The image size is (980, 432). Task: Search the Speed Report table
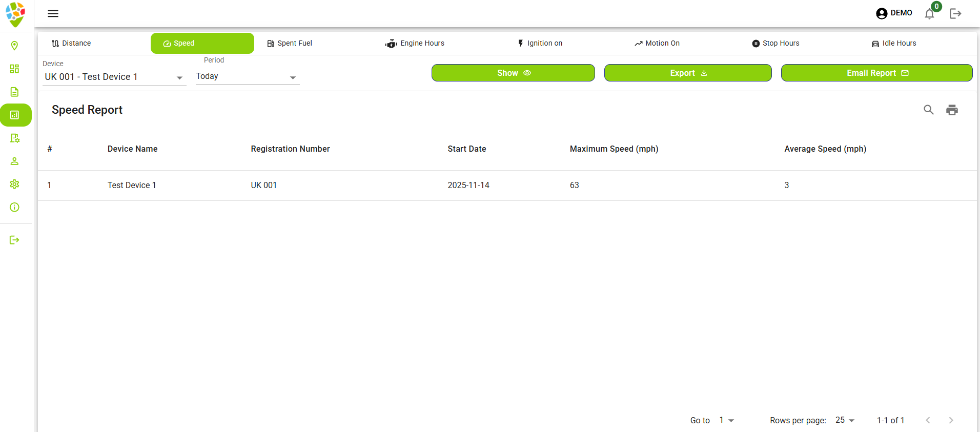[928, 110]
